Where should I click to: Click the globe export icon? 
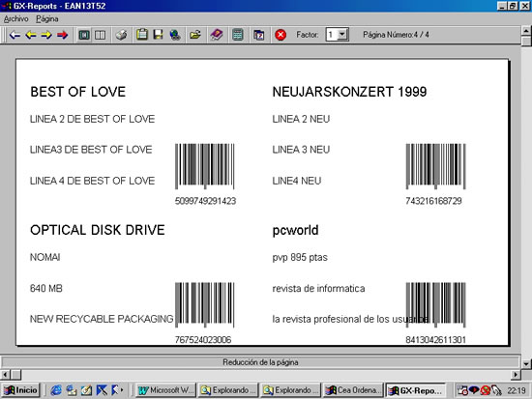point(175,35)
